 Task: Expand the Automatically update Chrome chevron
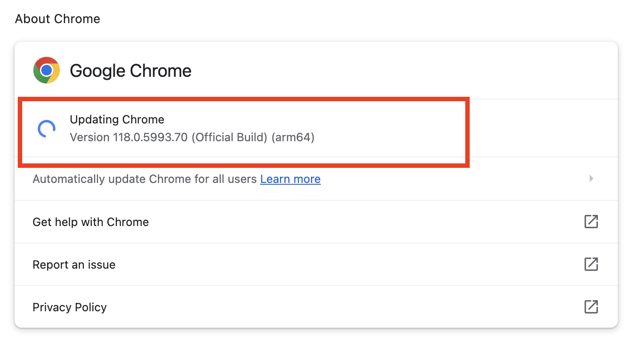(x=591, y=178)
